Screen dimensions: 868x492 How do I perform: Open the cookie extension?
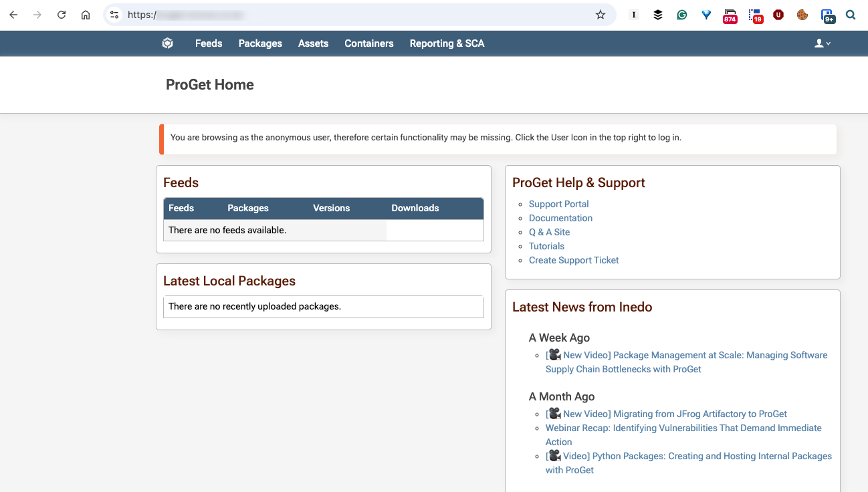pos(802,15)
